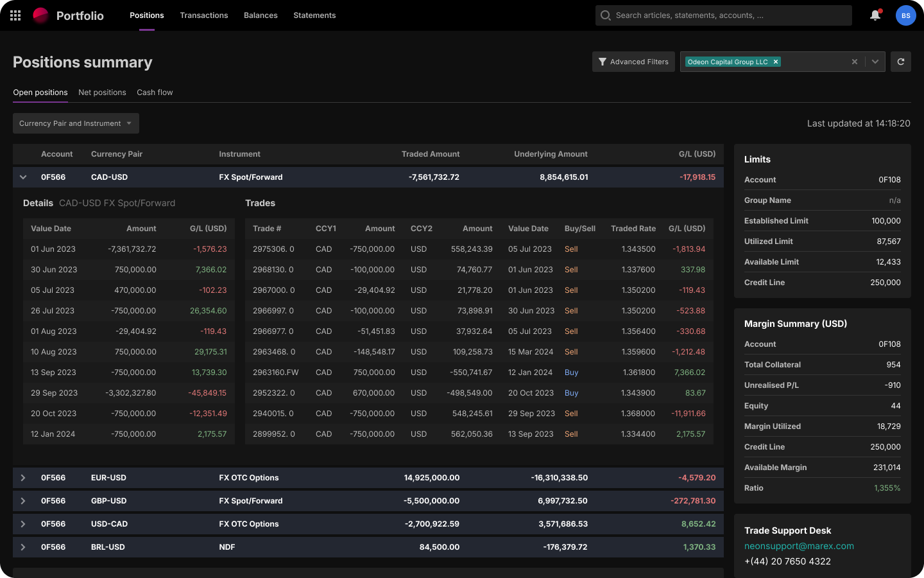The width and height of the screenshot is (924, 578).
Task: Switch to the Cash flow tab
Action: point(155,92)
